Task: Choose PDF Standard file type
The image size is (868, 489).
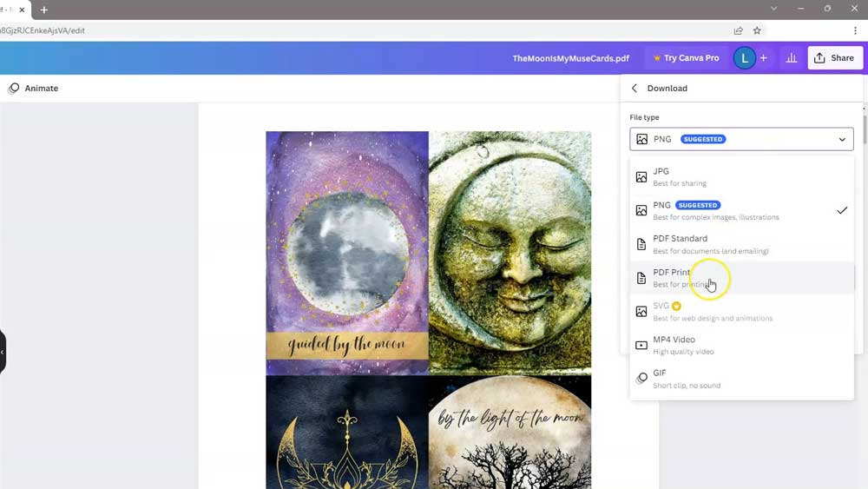Action: point(741,244)
